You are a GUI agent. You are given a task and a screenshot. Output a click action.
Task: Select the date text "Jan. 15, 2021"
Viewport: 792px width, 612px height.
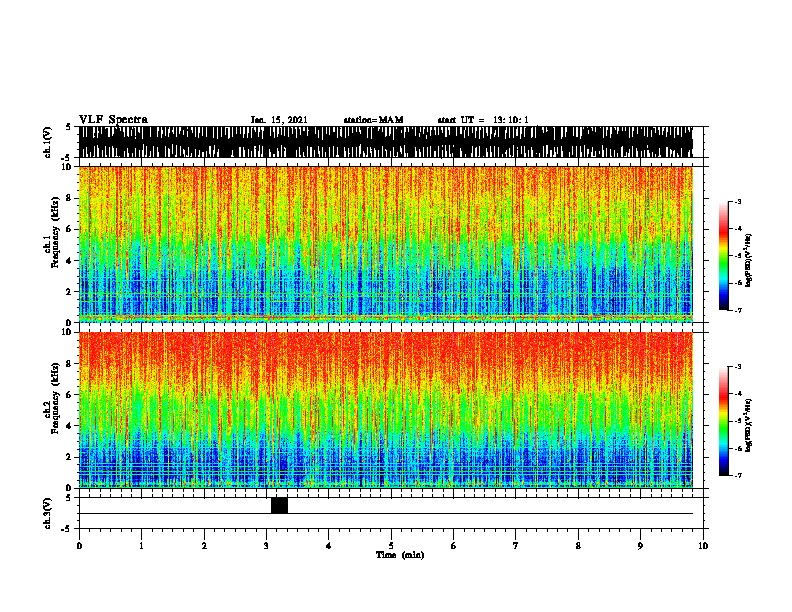pos(279,120)
